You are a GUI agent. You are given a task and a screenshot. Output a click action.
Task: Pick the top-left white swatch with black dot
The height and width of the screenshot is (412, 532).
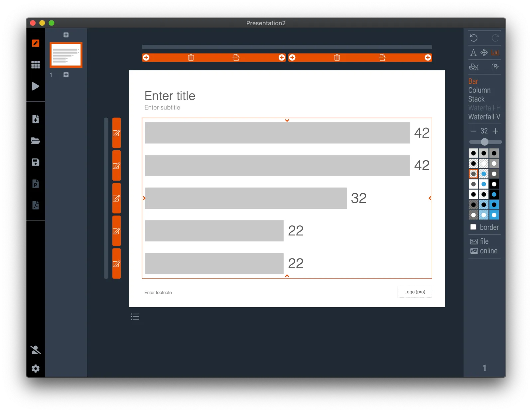(473, 153)
